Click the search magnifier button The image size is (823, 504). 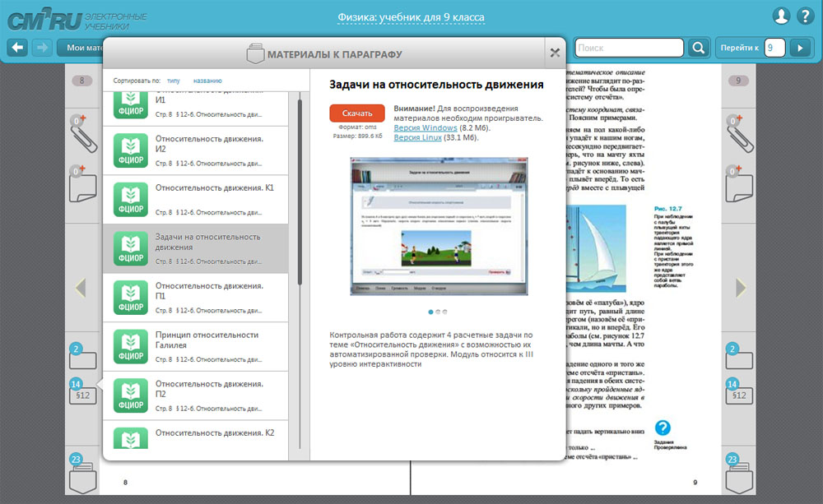pyautogui.click(x=698, y=48)
